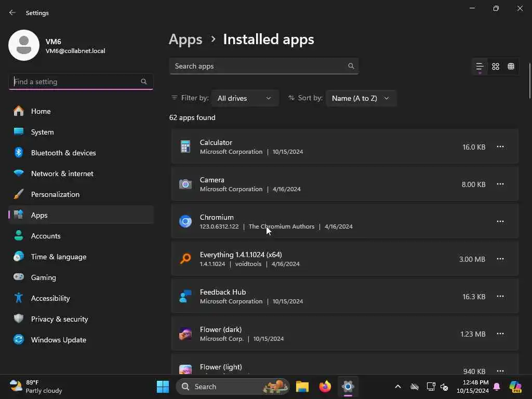Select the list view layout
Image resolution: width=532 pixels, height=399 pixels.
pos(480,66)
